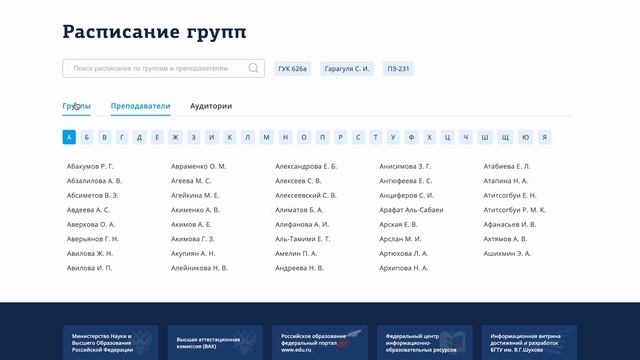This screenshot has width=640, height=360.
Task: Select letter Д filter
Action: 140,137
